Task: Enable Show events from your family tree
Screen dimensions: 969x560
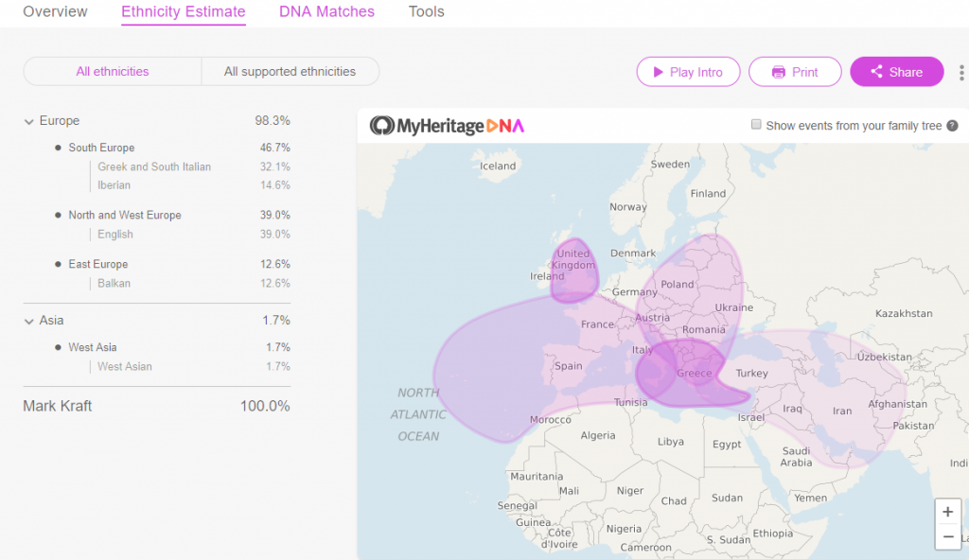Action: (756, 124)
